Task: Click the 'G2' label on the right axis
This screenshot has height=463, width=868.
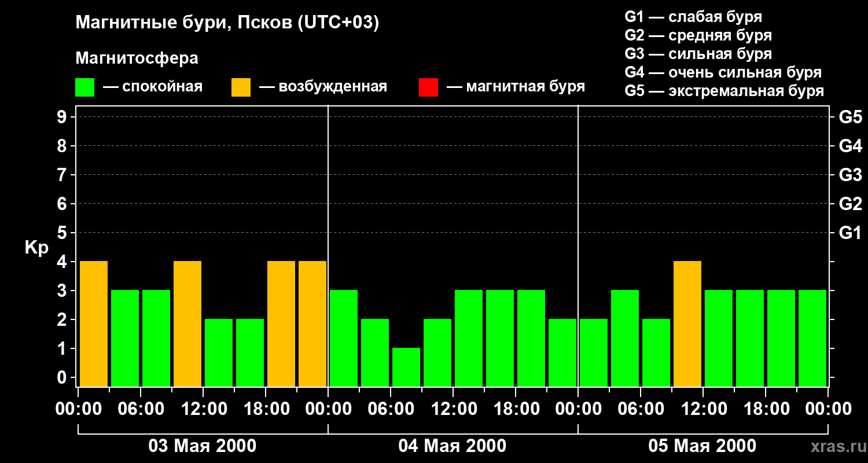Action: click(850, 204)
